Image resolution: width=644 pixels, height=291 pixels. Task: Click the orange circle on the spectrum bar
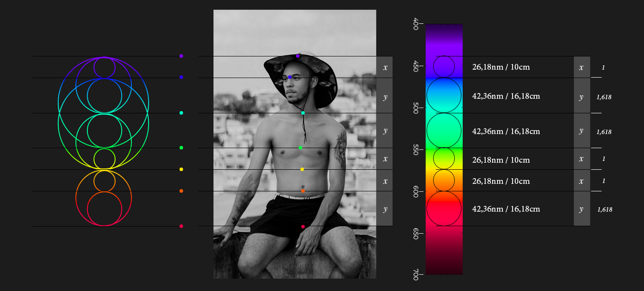(x=444, y=180)
